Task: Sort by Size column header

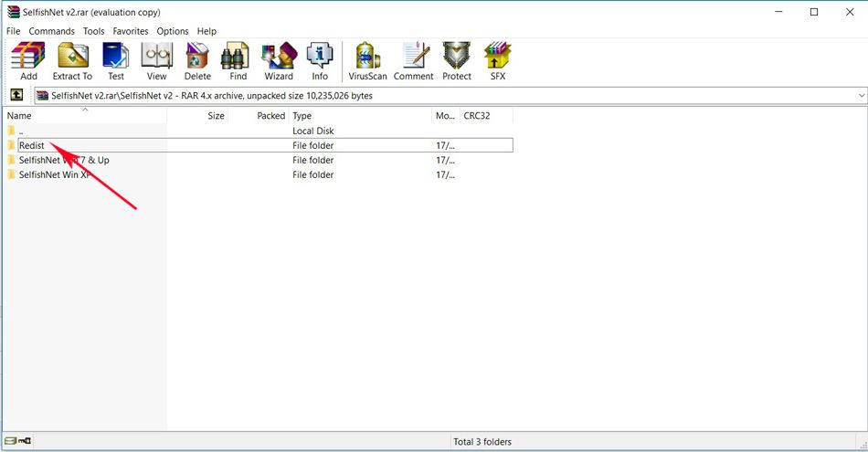Action: click(197, 116)
